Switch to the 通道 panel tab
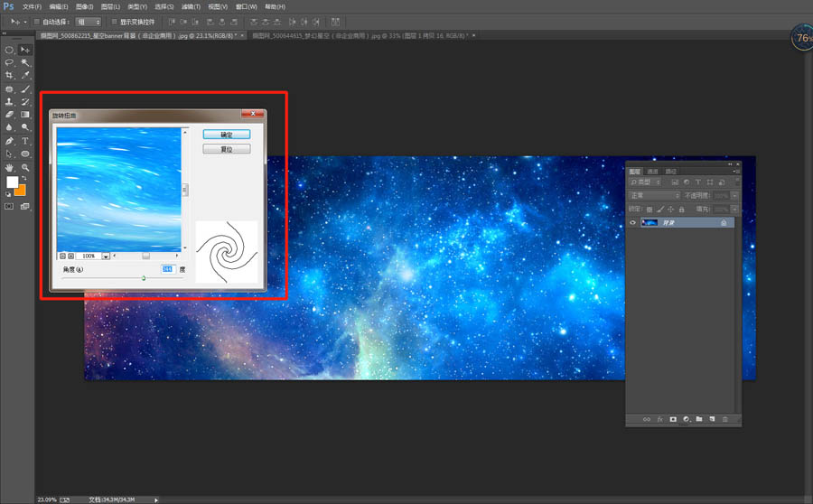The image size is (813, 504). 653,171
